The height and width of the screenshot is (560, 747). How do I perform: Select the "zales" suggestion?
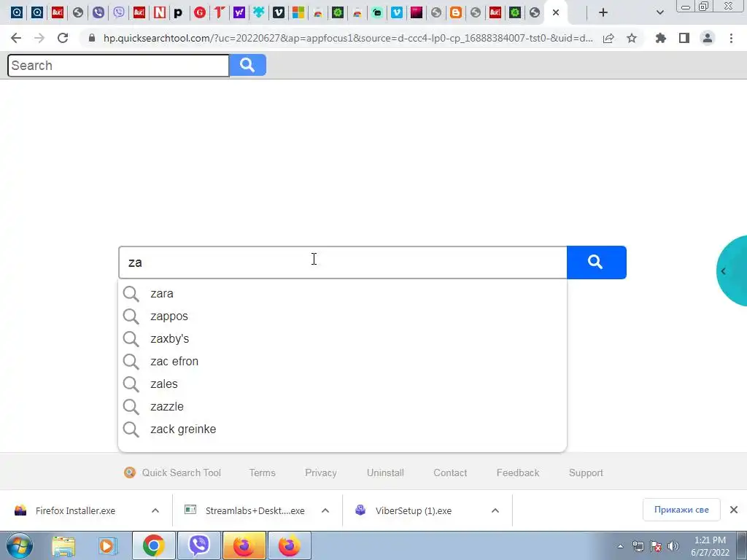click(x=343, y=384)
